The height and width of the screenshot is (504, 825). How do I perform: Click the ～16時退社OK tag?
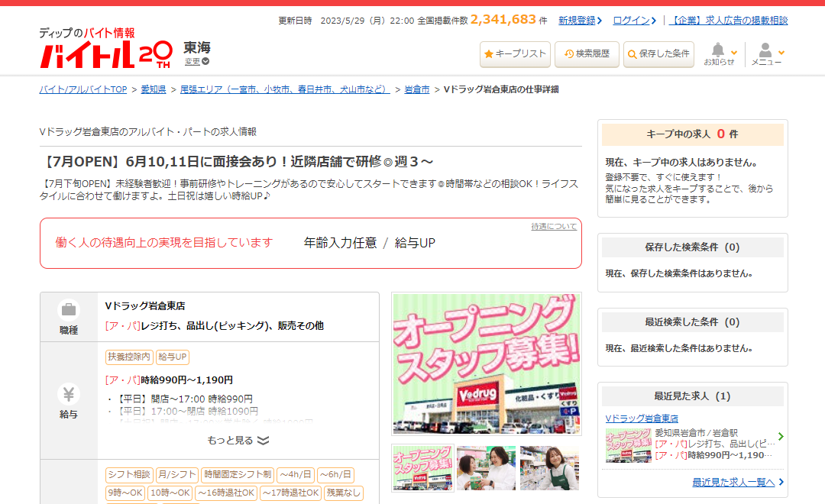(226, 493)
